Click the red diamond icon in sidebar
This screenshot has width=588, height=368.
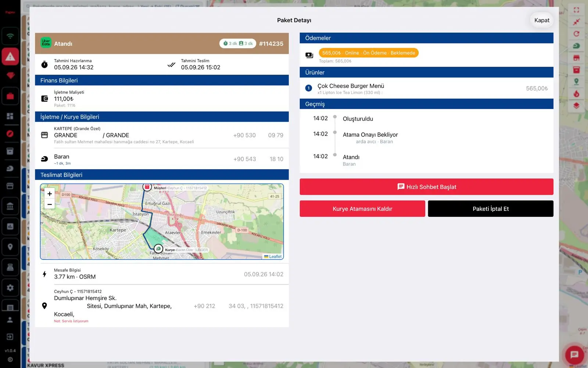[x=10, y=76]
